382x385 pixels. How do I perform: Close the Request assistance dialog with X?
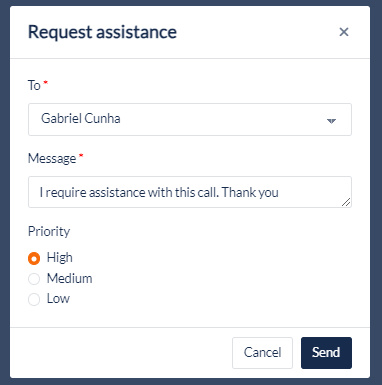point(344,32)
